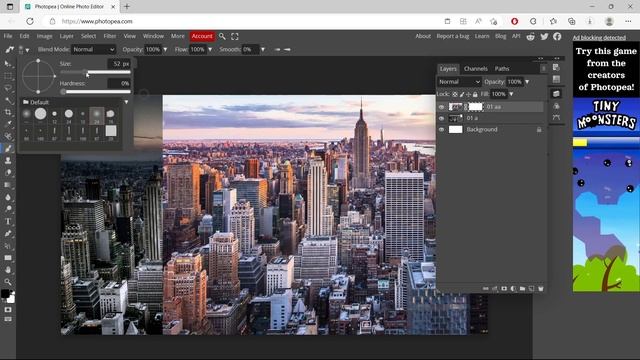Open the File menu
The width and height of the screenshot is (640, 360).
pos(8,36)
